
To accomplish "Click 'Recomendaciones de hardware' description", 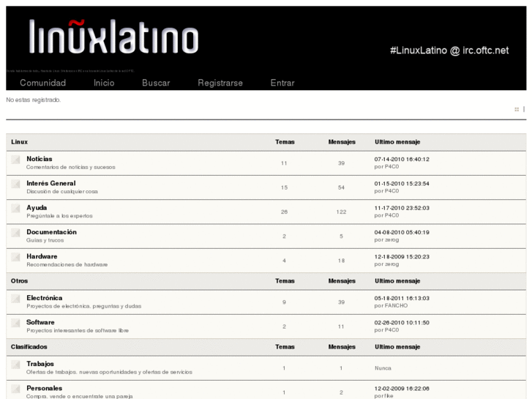I will point(67,264).
